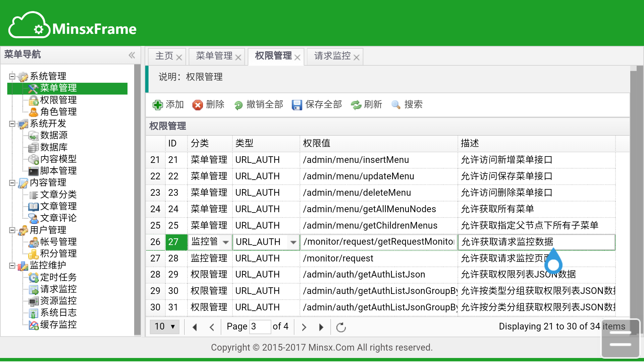This screenshot has height=362, width=644.
Task: Click the MinsxFrame cloud logo
Action: tap(29, 25)
